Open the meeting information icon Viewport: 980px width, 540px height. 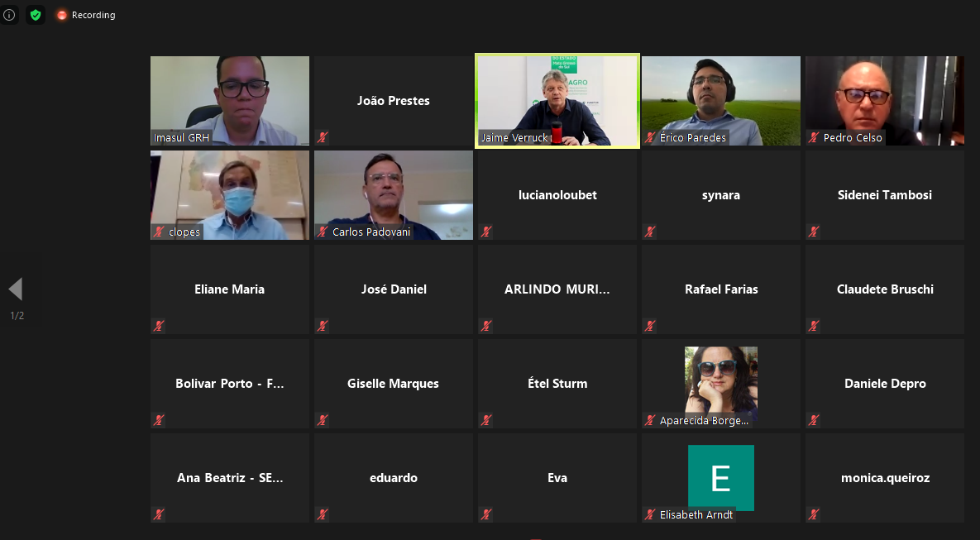pyautogui.click(x=9, y=15)
